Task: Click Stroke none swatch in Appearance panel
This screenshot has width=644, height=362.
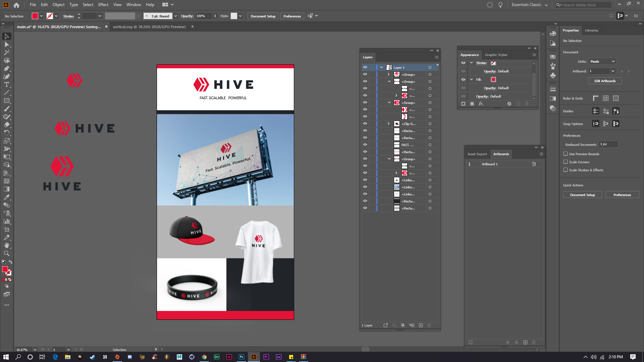Action: [x=493, y=63]
